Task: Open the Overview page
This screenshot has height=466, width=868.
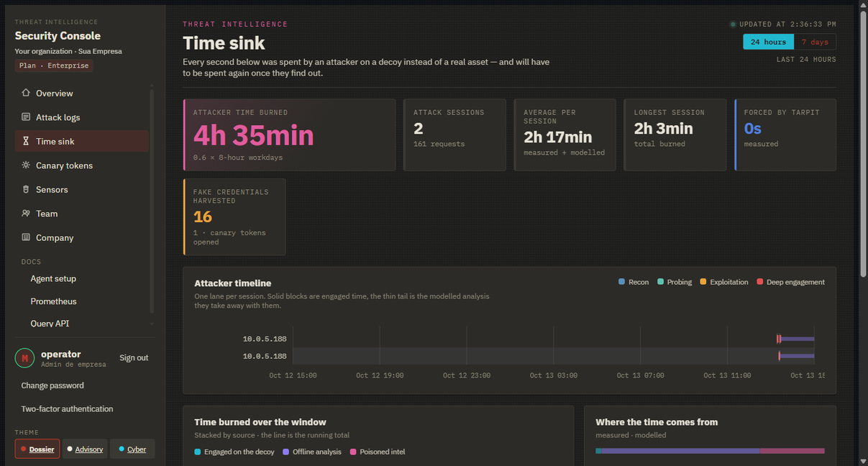Action: coord(82,93)
